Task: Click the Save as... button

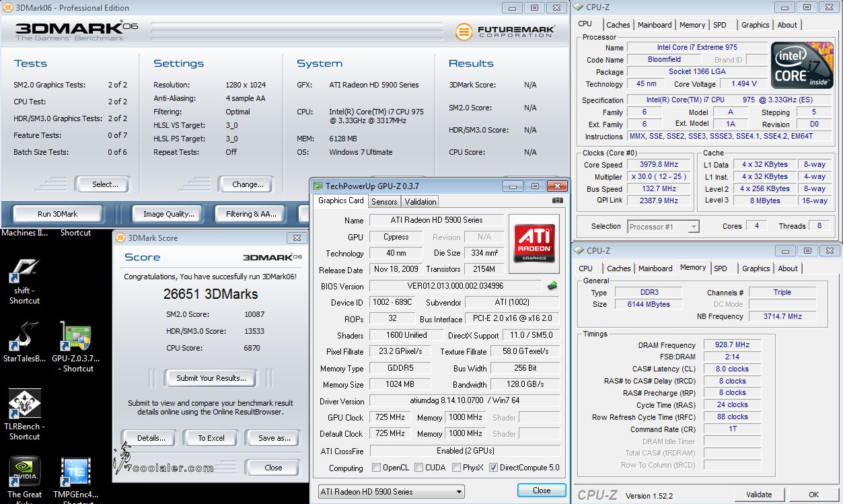Action: 274,438
